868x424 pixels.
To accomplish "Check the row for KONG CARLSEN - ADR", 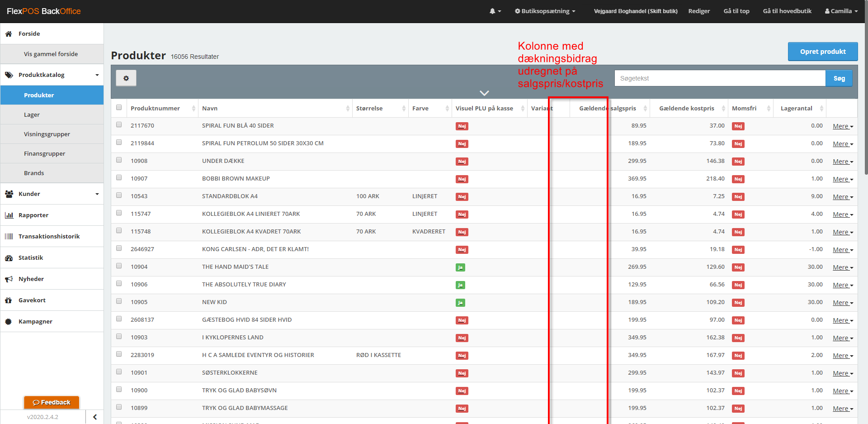I will tap(119, 248).
